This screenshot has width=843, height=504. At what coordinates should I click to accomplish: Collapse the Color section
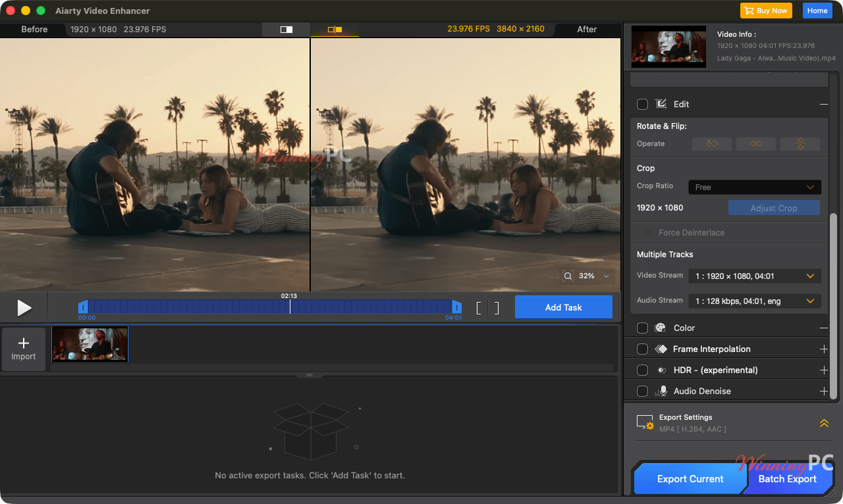[824, 328]
